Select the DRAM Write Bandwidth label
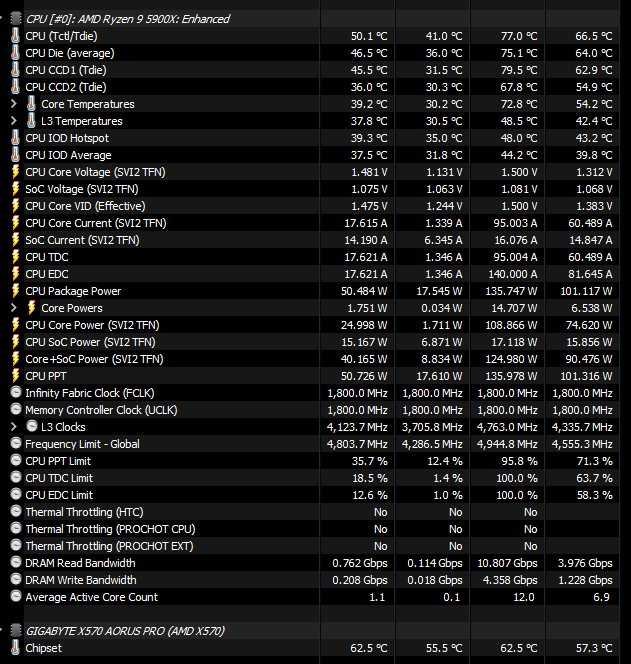Image resolution: width=631 pixels, height=664 pixels. 81,580
